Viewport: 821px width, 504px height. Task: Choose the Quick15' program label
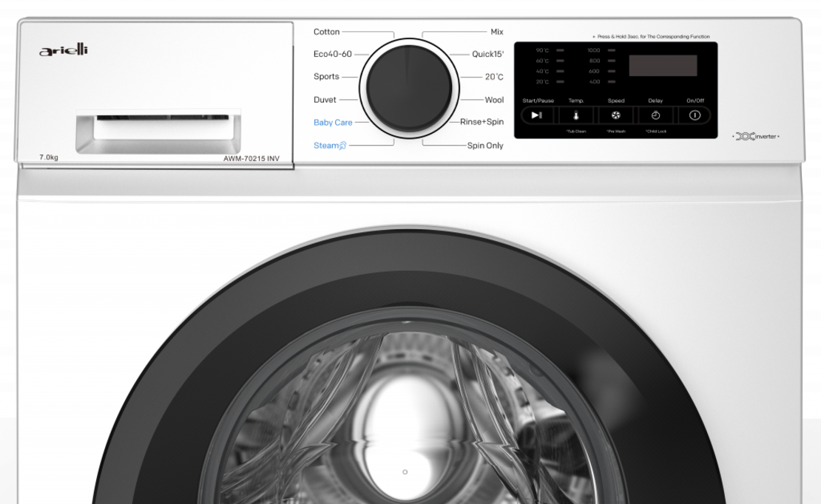pos(487,54)
